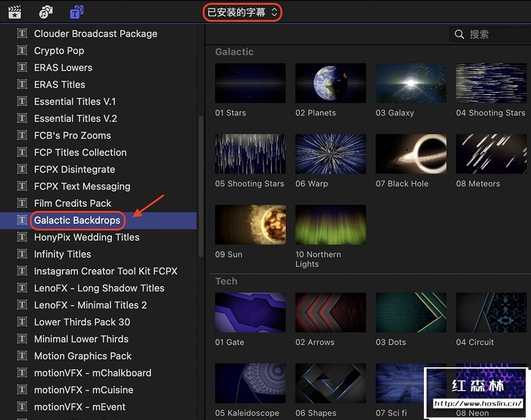Viewport: 531px width, 420px height.
Task: Select the 02 Planets earth thumbnail
Action: tap(330, 83)
